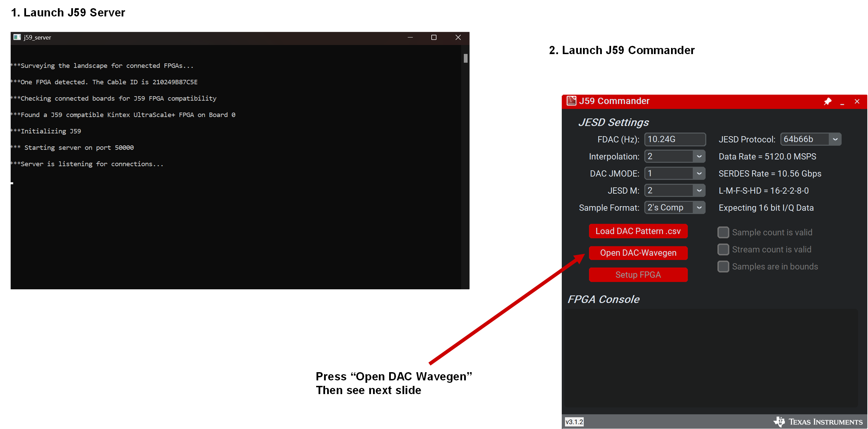Expand the Interpolation dropdown

click(699, 156)
